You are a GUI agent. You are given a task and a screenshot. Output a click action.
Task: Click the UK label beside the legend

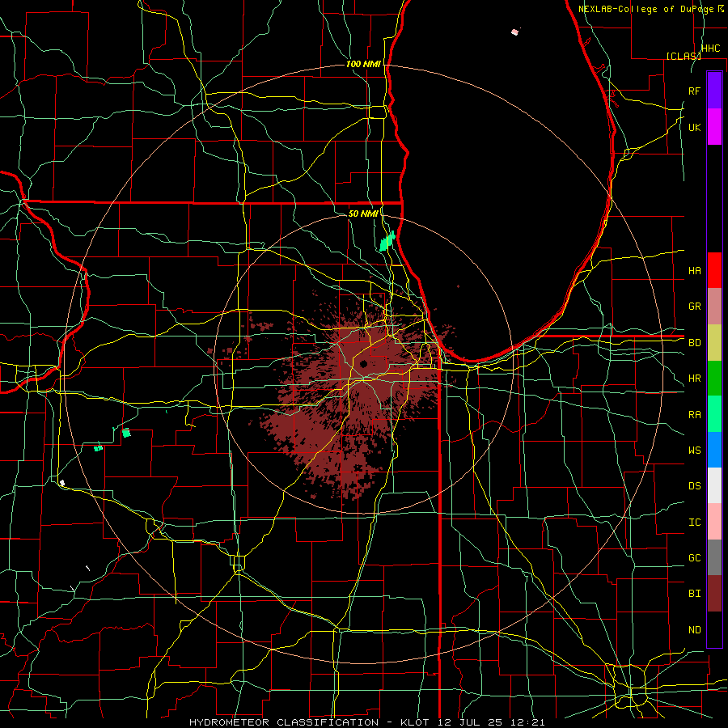click(695, 127)
